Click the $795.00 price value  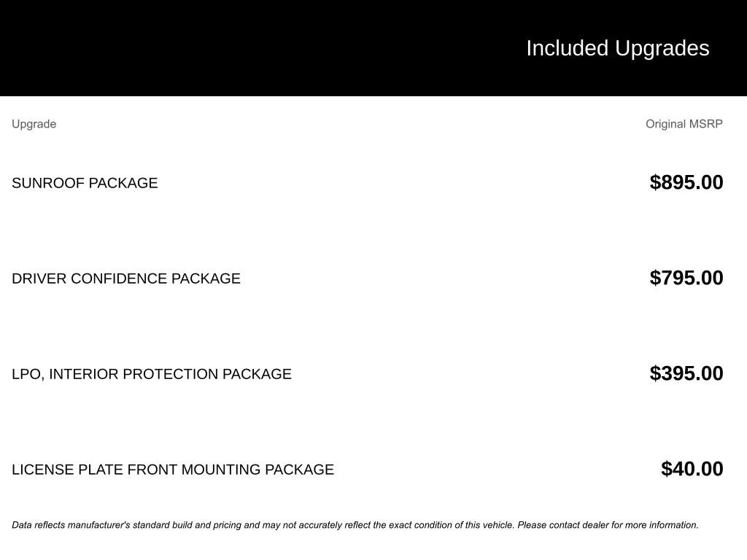[686, 278]
